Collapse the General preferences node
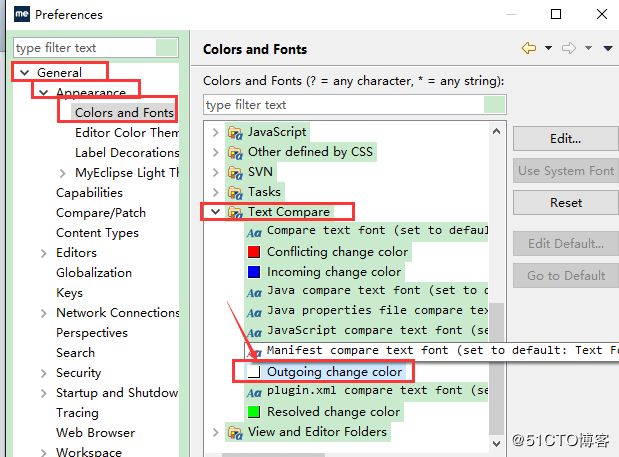 click(24, 73)
